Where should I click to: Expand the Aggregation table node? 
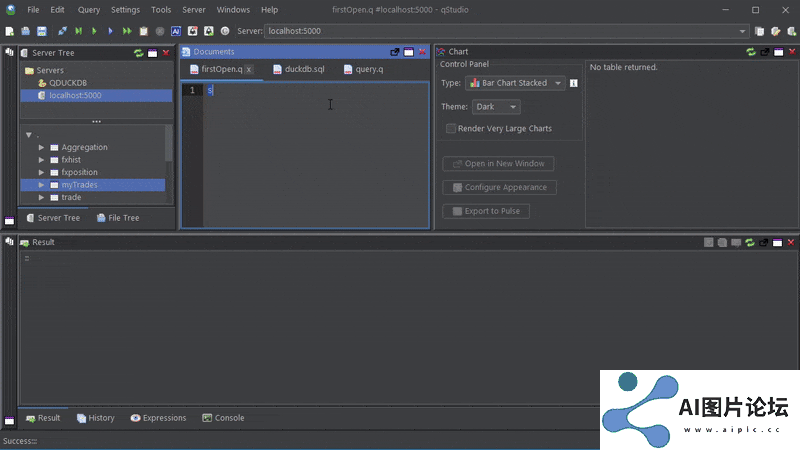pyautogui.click(x=41, y=147)
